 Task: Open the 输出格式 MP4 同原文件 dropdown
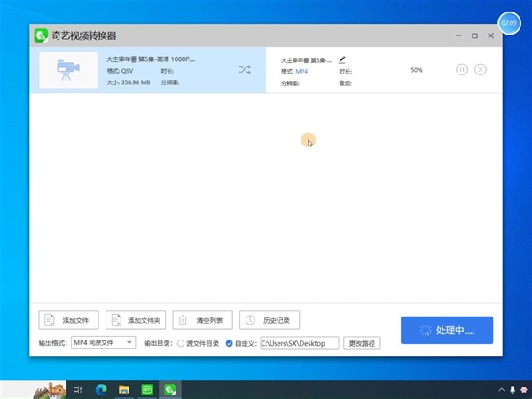[103, 342]
